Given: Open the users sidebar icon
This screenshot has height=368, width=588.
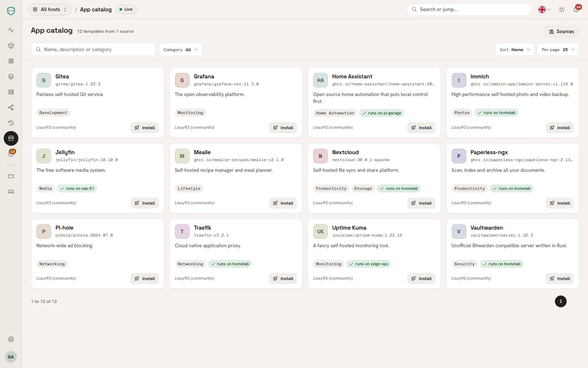Looking at the screenshot, I should [11, 192].
